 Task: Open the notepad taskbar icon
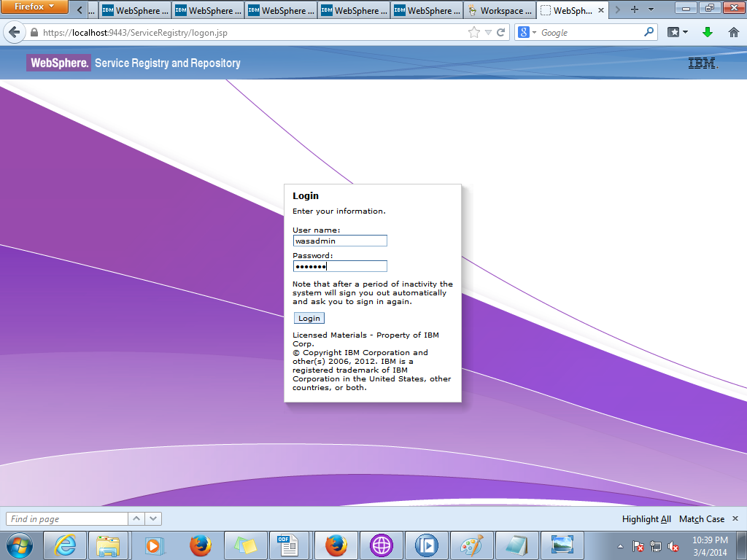[x=516, y=545]
